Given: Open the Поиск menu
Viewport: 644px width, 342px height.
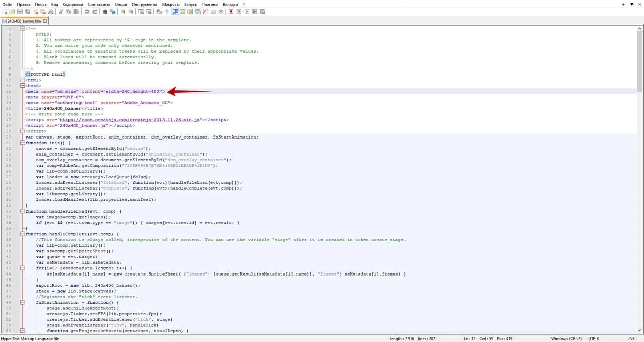Looking at the screenshot, I should [40, 4].
